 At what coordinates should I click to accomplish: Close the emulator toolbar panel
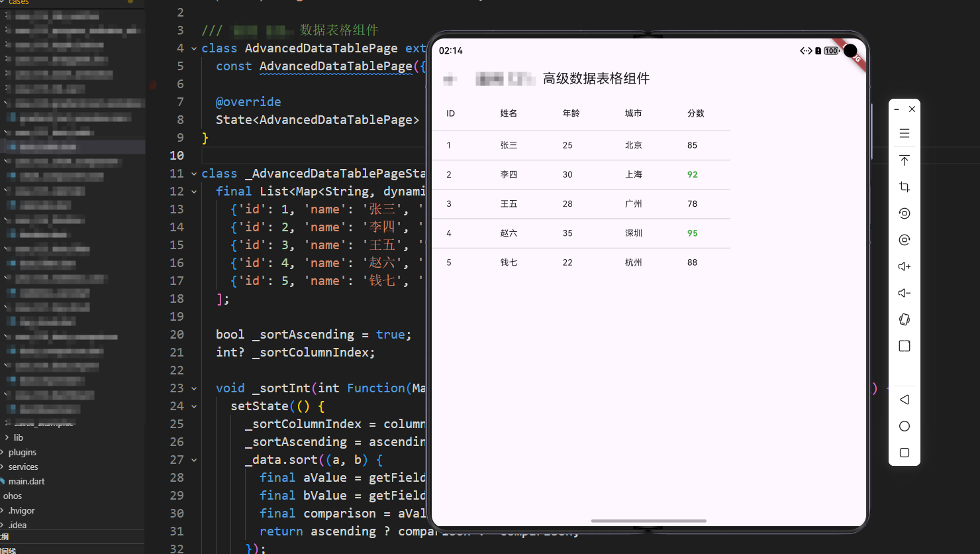912,109
